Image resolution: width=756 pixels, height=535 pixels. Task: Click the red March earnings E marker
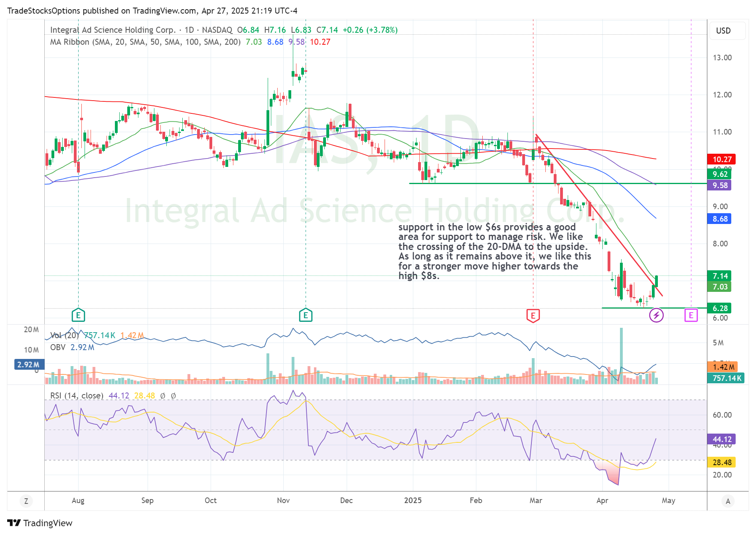[533, 316]
